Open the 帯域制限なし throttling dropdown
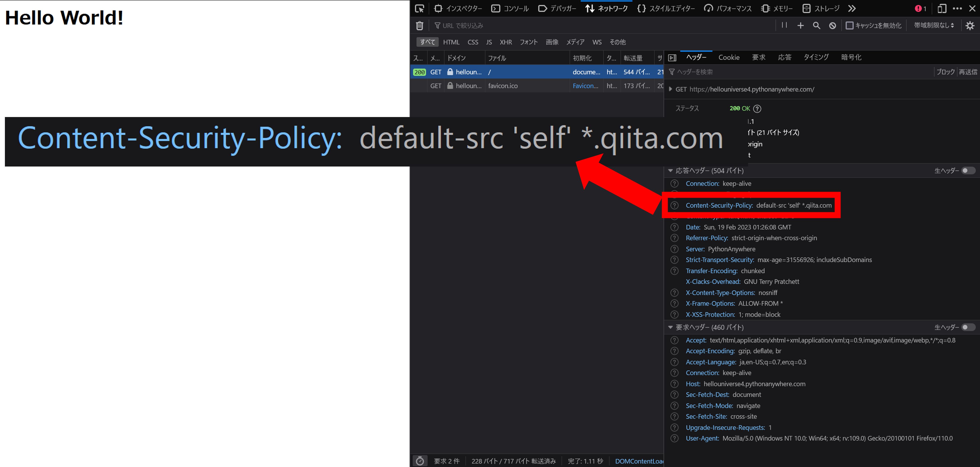980x467 pixels. coord(934,25)
